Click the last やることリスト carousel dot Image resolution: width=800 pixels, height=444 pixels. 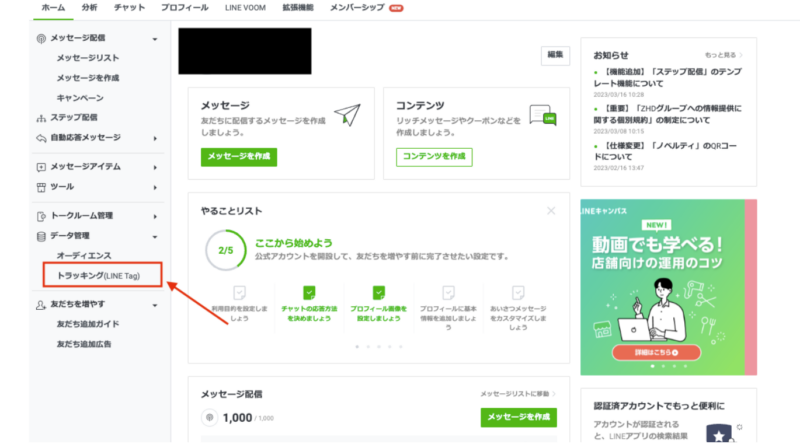pos(401,347)
